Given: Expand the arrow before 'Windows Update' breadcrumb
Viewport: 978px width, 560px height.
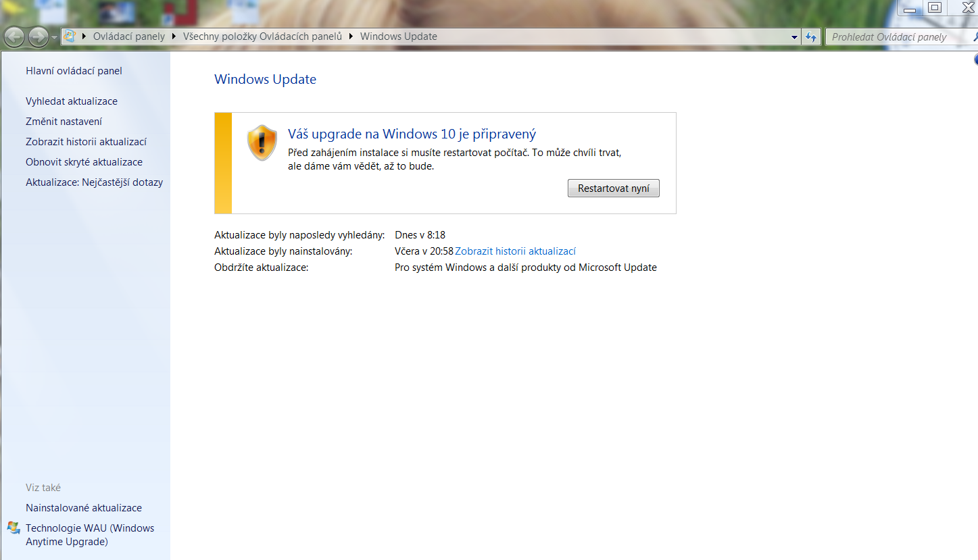Looking at the screenshot, I should pyautogui.click(x=351, y=36).
